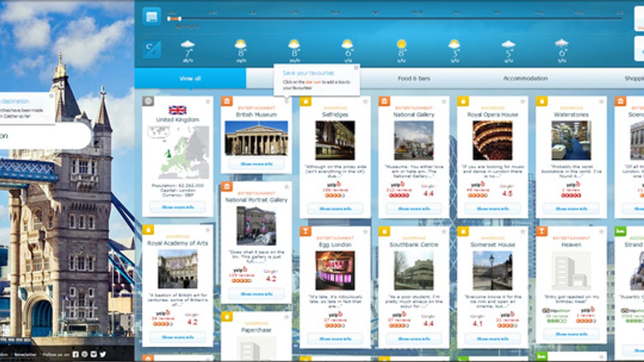Select the fully sunny 8° weather day
This screenshot has height=362, width=644.
tap(401, 51)
